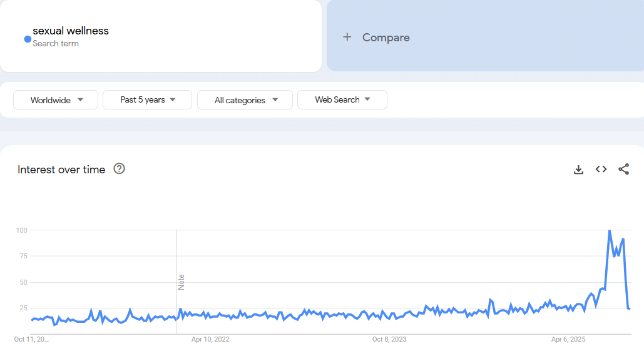Click the Interest over time heading
The image size is (644, 361).
(x=61, y=169)
